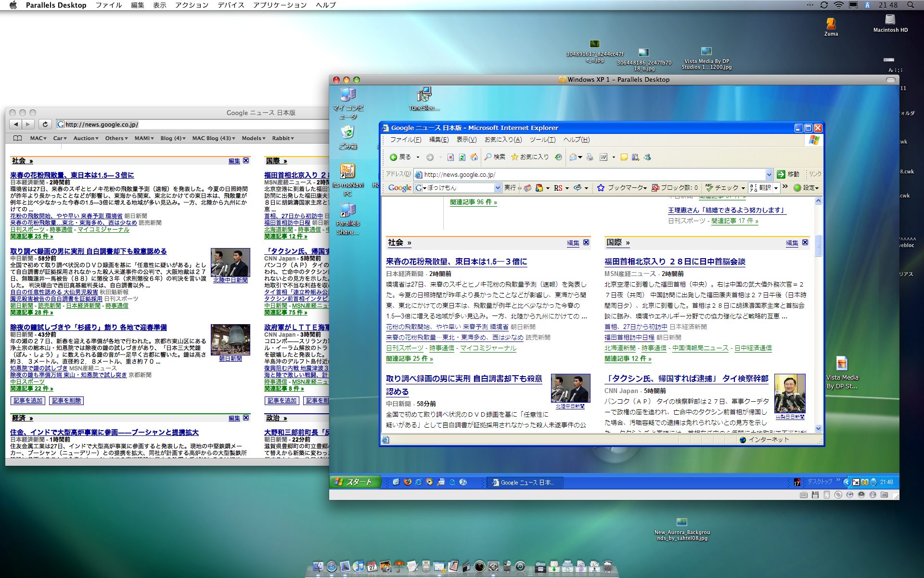Expand IE Mail button dropdown arrow
Image resolution: width=924 pixels, height=578 pixels.
coord(580,157)
